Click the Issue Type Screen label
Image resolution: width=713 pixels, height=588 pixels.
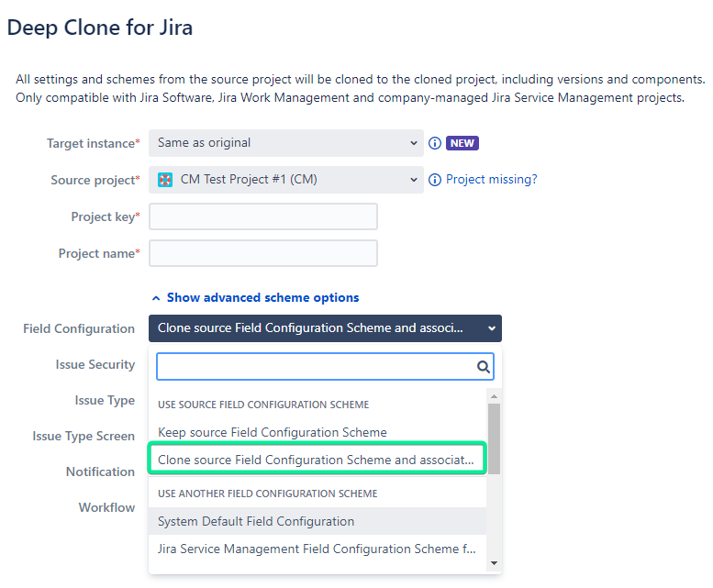(x=84, y=437)
